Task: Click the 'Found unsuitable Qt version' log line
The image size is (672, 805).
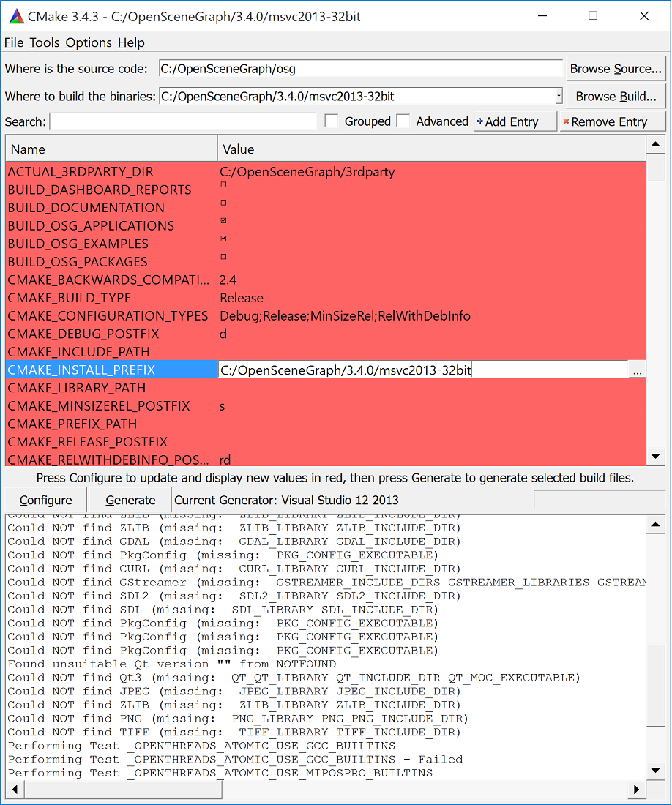Action: click(172, 664)
